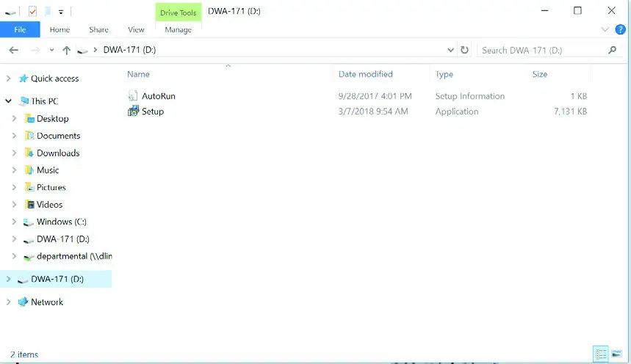
Task: Open the address bar history dropdown
Action: coord(450,51)
